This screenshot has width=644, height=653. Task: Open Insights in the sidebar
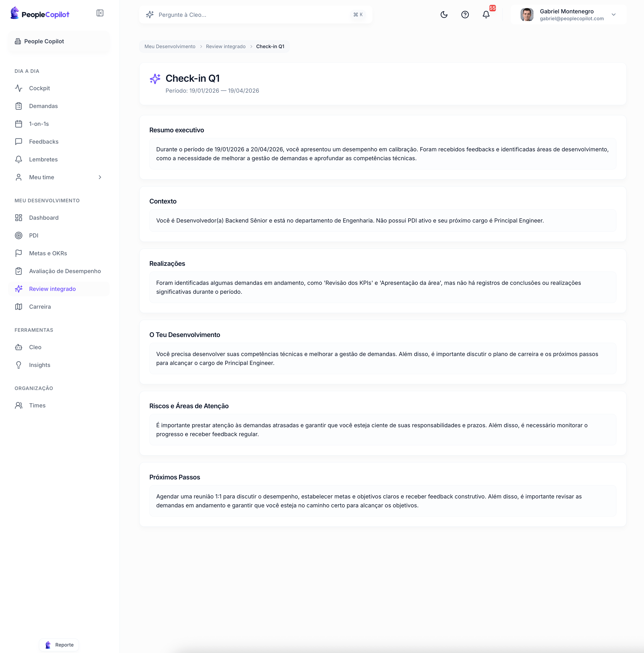pyautogui.click(x=59, y=365)
